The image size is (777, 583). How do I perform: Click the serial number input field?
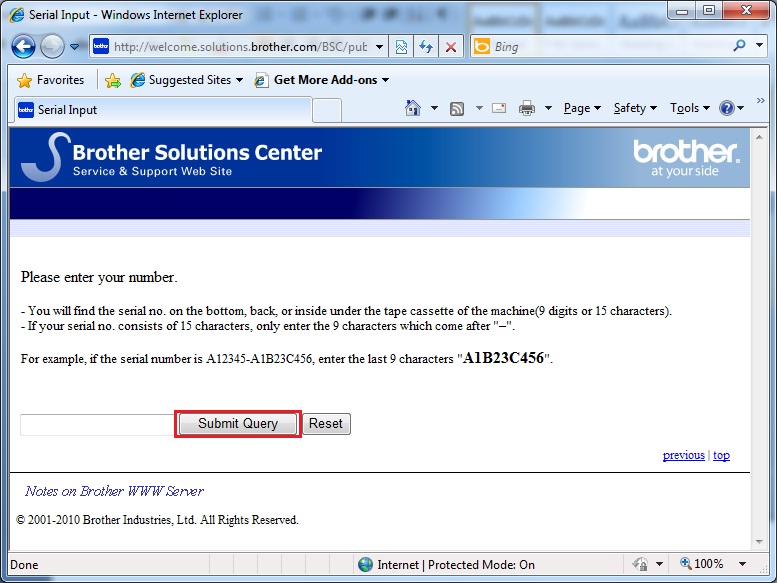click(x=98, y=424)
